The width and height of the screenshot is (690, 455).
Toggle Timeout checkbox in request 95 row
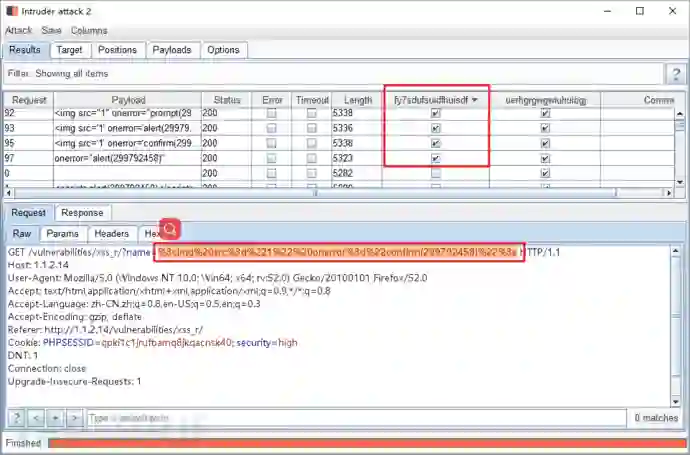(312, 143)
